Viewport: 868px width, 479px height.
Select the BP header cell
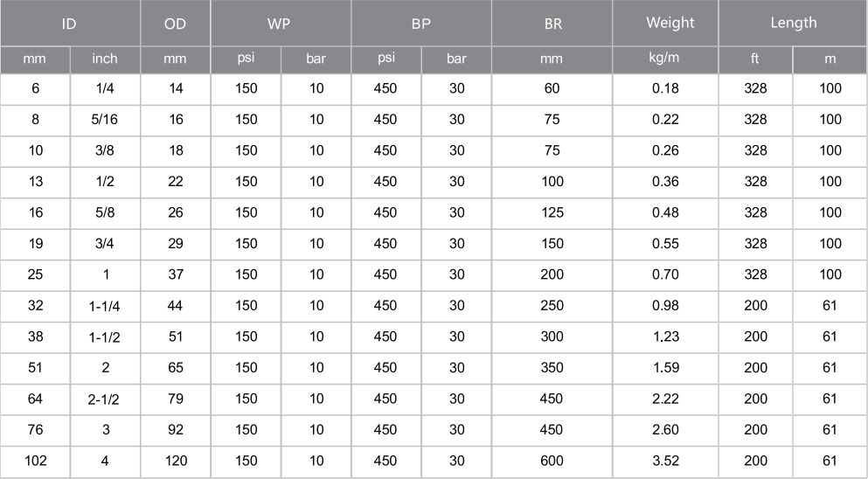pos(420,24)
